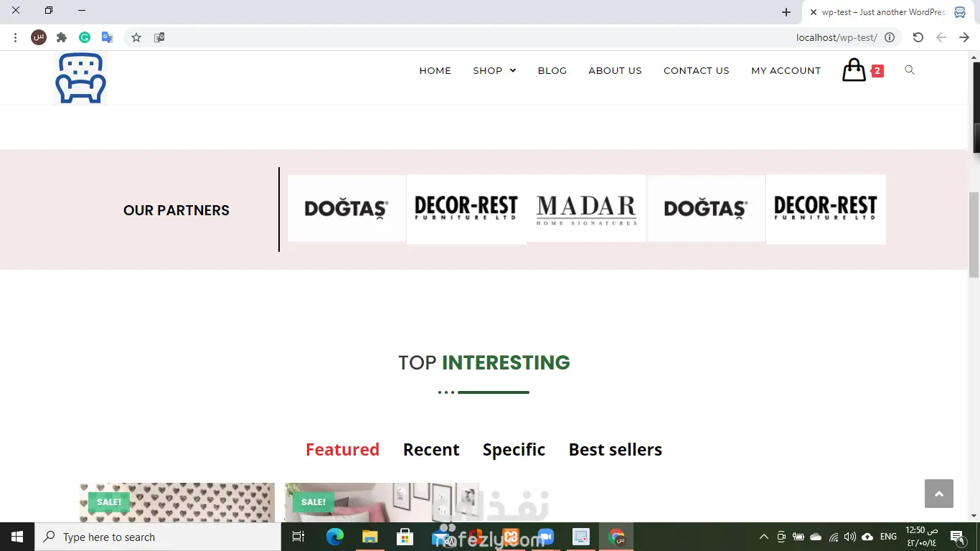Viewport: 980px width, 551px height.
Task: Go forward with the right arrow
Action: pos(964,37)
